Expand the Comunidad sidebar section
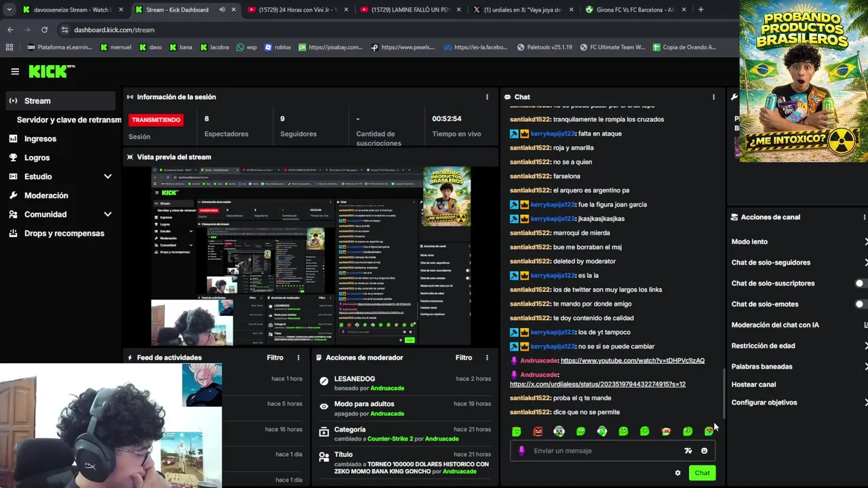 pos(107,214)
